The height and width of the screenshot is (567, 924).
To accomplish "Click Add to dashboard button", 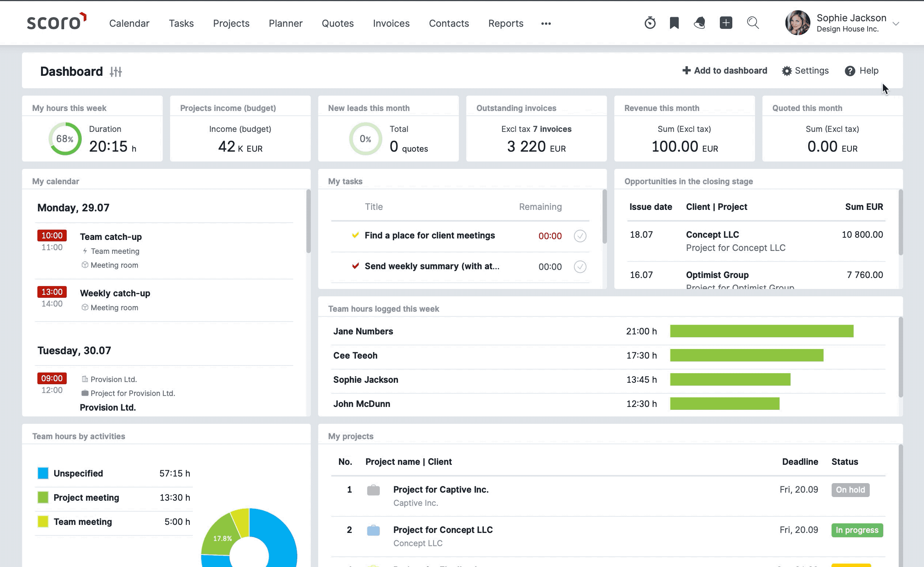I will tap(724, 70).
